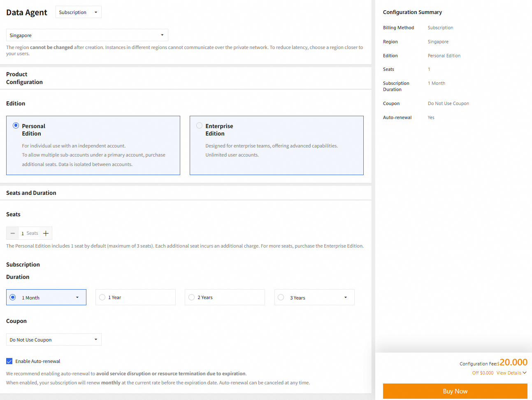Select the Enterprise Edition radio button
Screen dimensions: 532x400
pyautogui.click(x=199, y=126)
